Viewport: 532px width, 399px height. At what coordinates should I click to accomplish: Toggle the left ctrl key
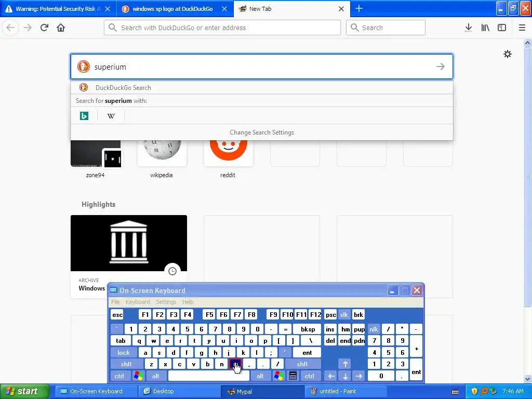click(x=119, y=376)
